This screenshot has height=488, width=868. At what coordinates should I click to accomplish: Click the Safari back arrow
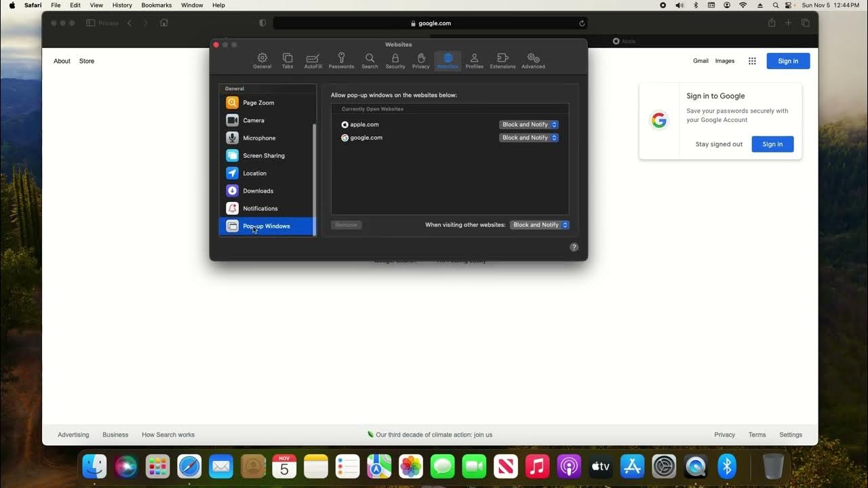(x=130, y=23)
